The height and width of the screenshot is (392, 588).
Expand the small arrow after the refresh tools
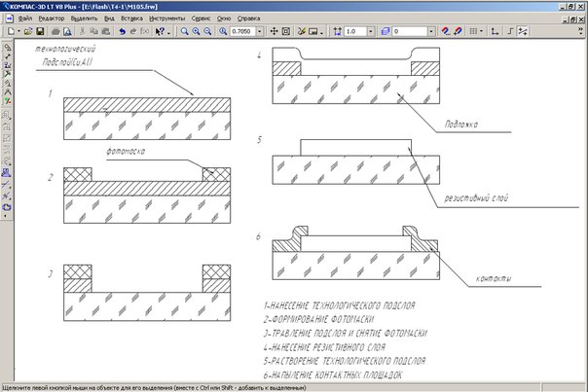coord(322,33)
